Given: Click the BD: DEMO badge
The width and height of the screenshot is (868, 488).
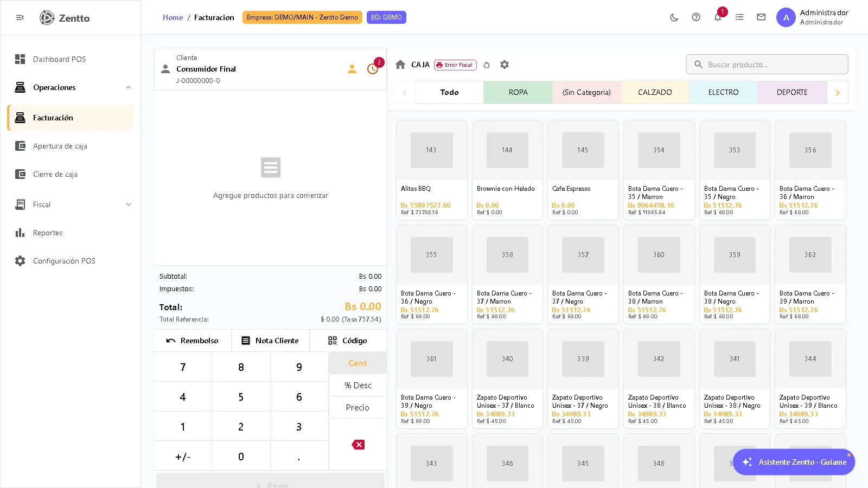Looking at the screenshot, I should click(x=386, y=17).
